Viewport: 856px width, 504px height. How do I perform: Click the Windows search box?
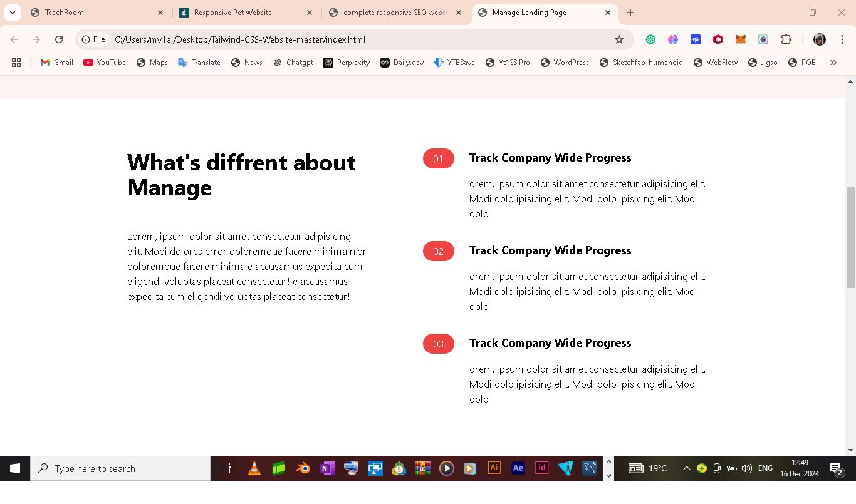(x=120, y=468)
